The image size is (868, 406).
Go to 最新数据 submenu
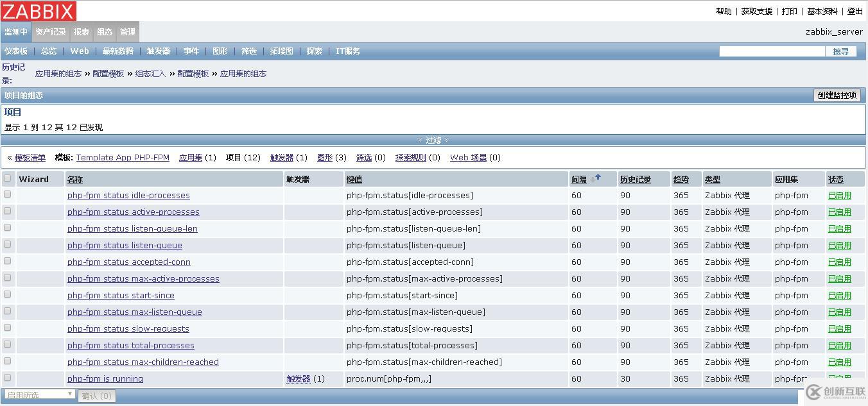(118, 51)
